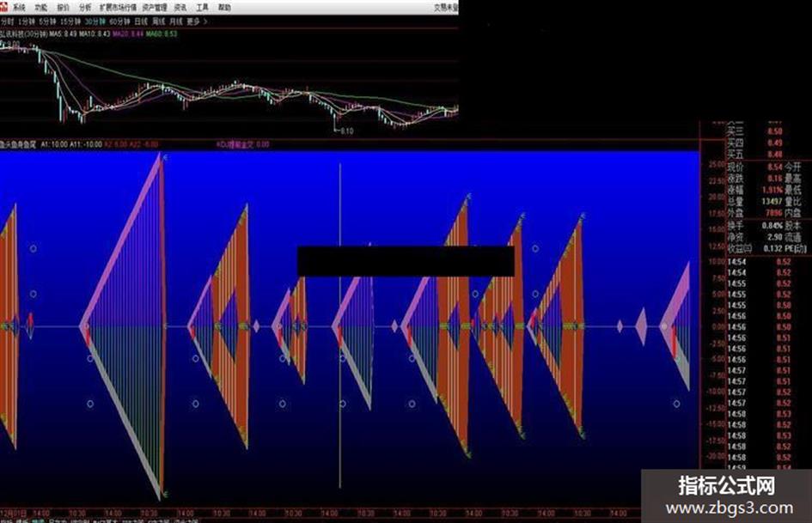Open the 工具 menu
This screenshot has width=812, height=523.
click(203, 8)
